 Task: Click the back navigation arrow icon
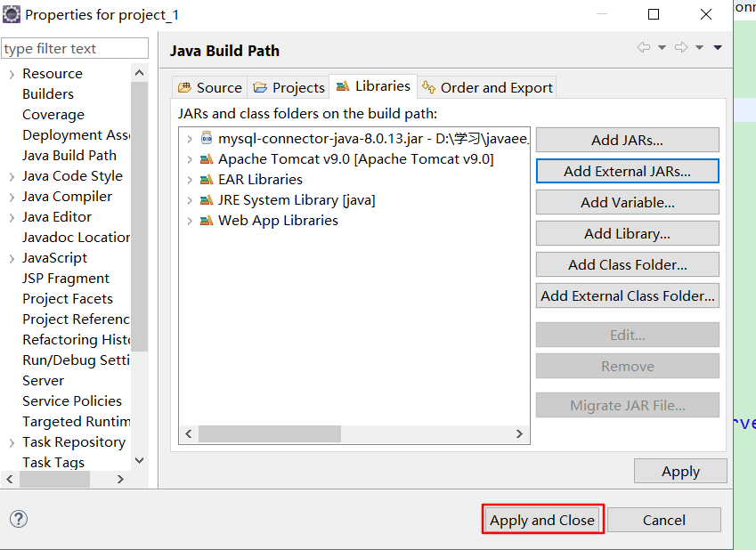point(646,48)
